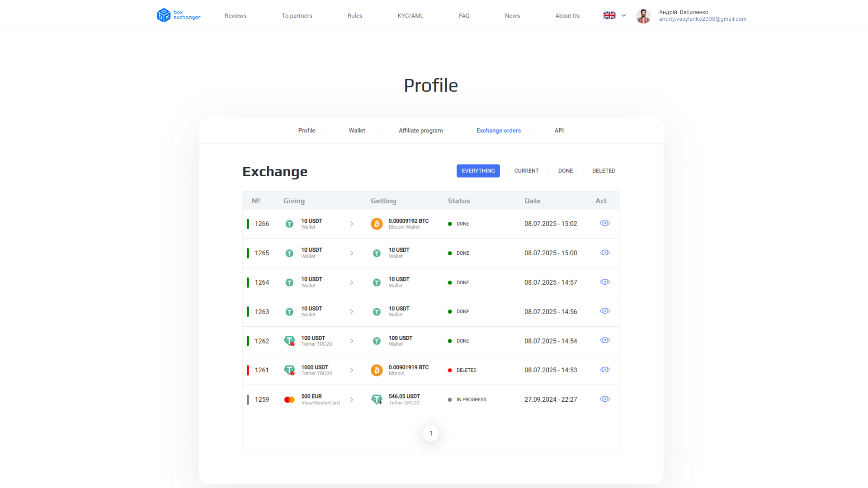
Task: View details of in-progress order 1259
Action: [x=605, y=399]
